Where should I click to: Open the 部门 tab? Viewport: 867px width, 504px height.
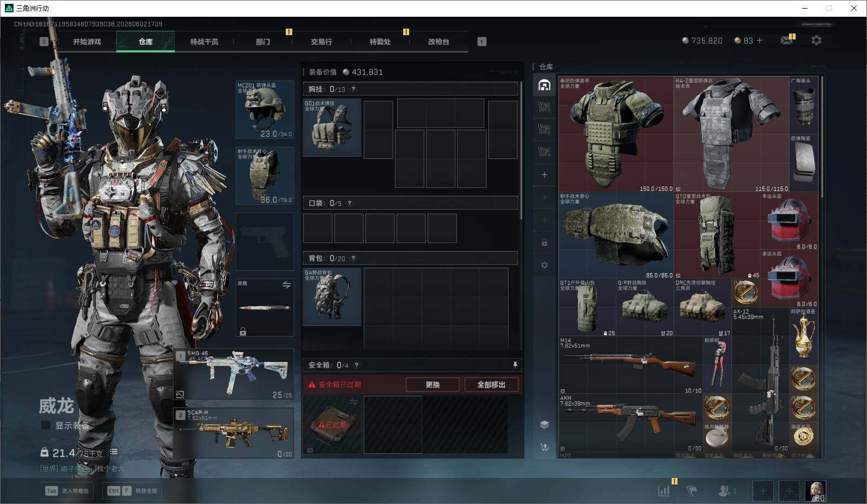click(x=263, y=42)
